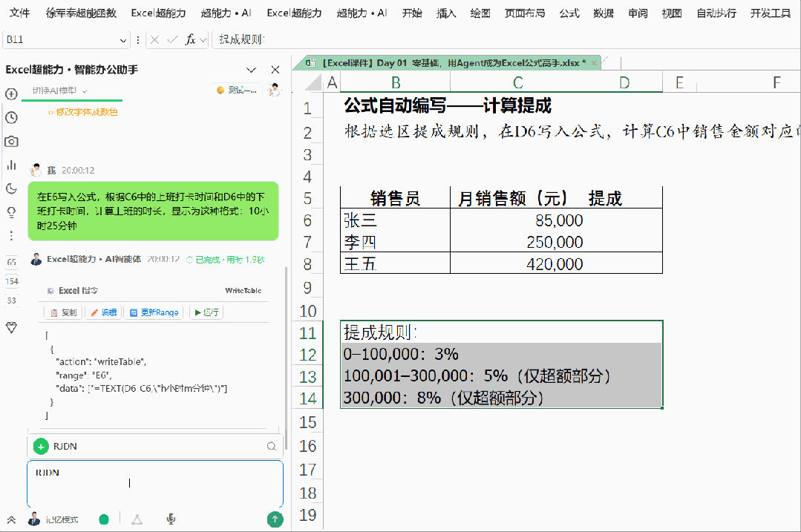Click the fx insert function icon
The width and height of the screenshot is (801, 532).
click(x=190, y=39)
